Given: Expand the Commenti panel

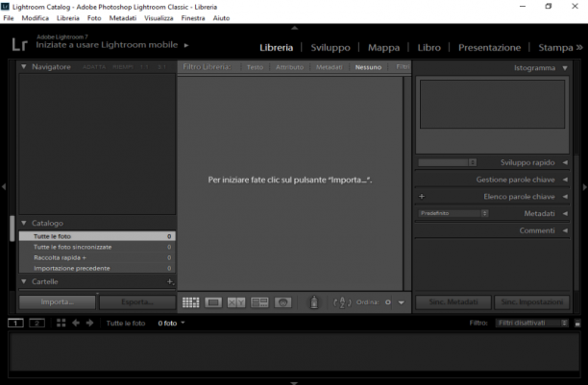Looking at the screenshot, I should [565, 230].
